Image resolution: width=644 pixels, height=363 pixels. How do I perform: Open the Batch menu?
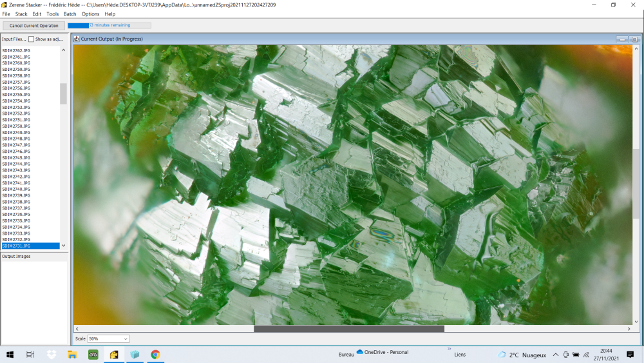point(70,14)
